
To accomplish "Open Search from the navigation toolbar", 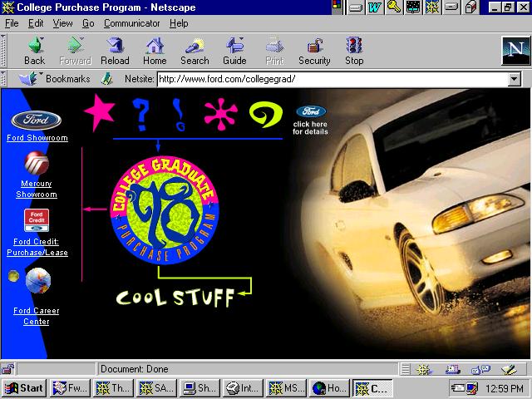I will pyautogui.click(x=195, y=51).
